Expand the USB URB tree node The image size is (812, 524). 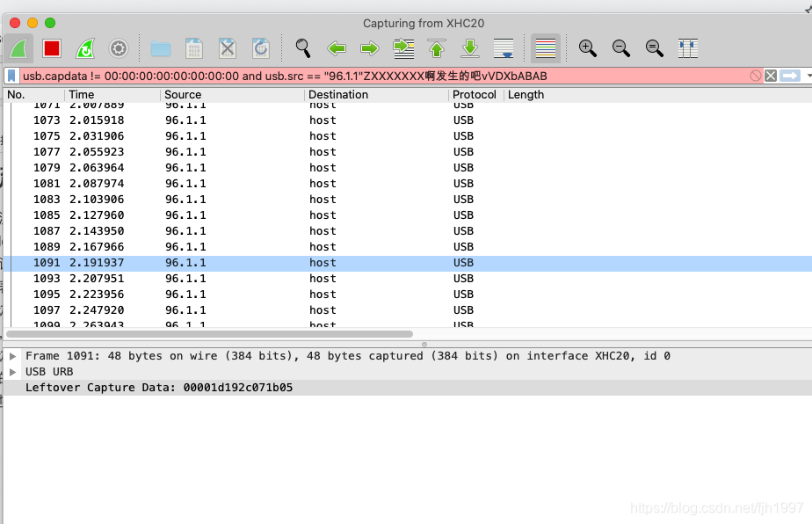pos(13,372)
